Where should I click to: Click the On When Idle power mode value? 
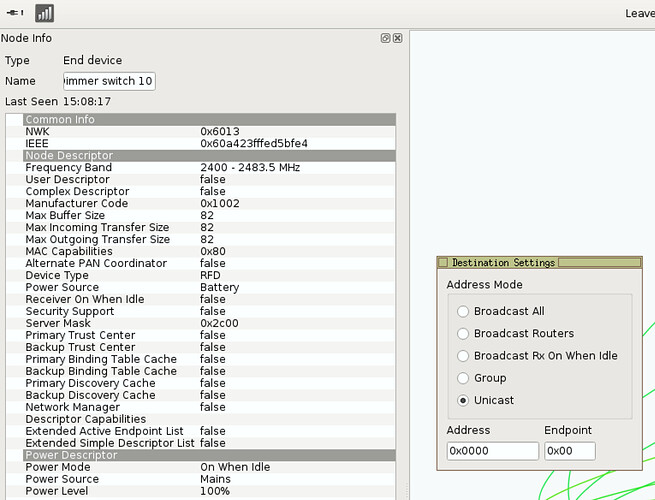[235, 467]
